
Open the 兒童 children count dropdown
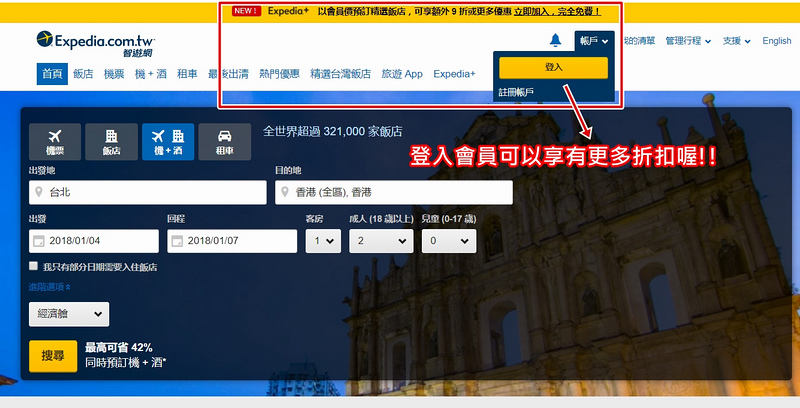pos(449,241)
